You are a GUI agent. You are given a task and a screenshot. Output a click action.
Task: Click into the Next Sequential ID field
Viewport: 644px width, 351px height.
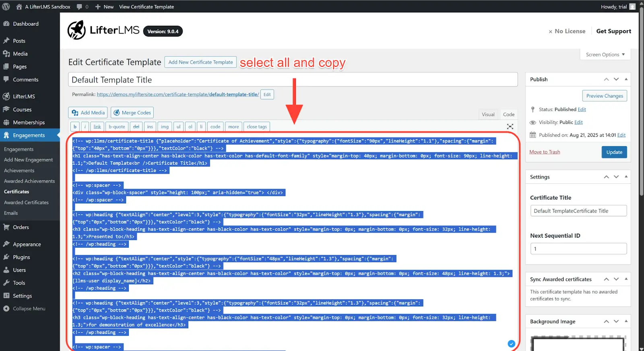pos(578,248)
